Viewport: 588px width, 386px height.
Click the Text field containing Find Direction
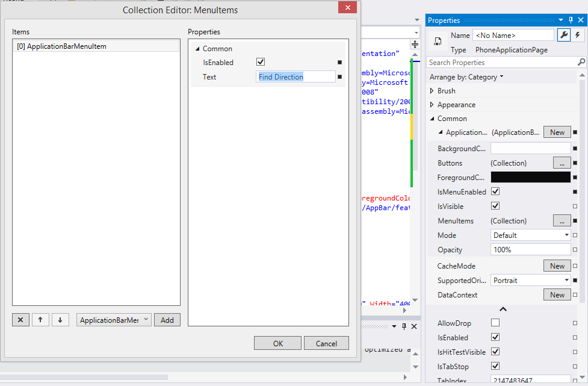295,77
